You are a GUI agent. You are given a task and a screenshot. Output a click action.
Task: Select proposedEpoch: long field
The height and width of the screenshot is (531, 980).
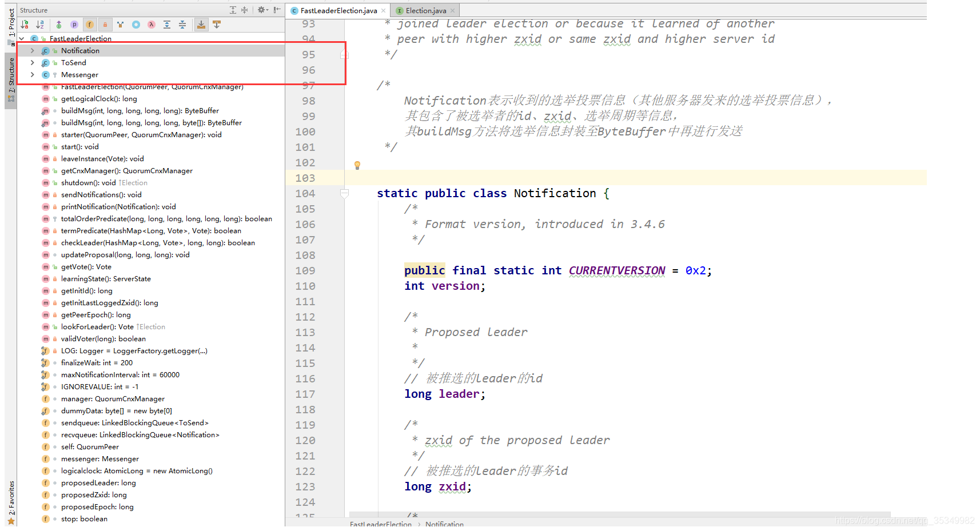(97, 507)
